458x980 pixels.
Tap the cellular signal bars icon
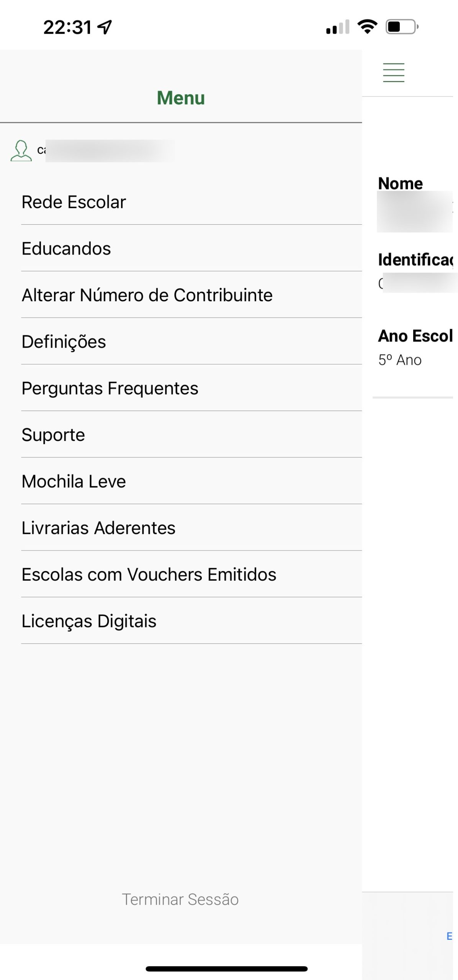pos(337,27)
